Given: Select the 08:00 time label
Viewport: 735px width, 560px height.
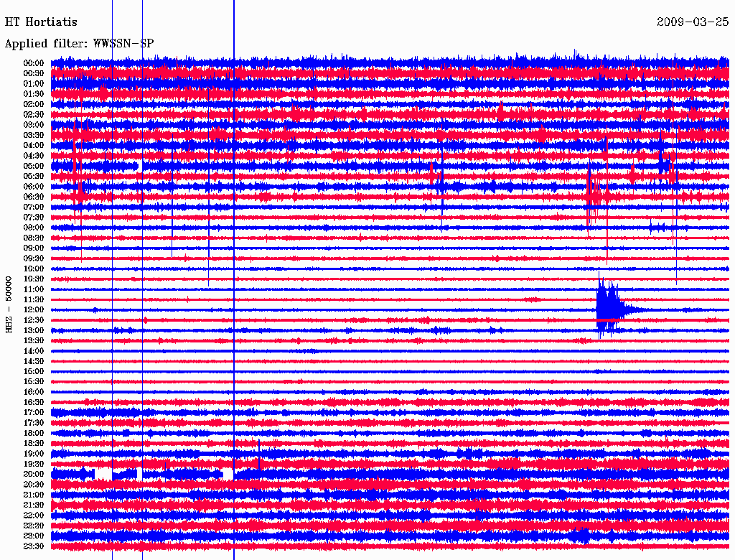Looking at the screenshot, I should point(34,228).
